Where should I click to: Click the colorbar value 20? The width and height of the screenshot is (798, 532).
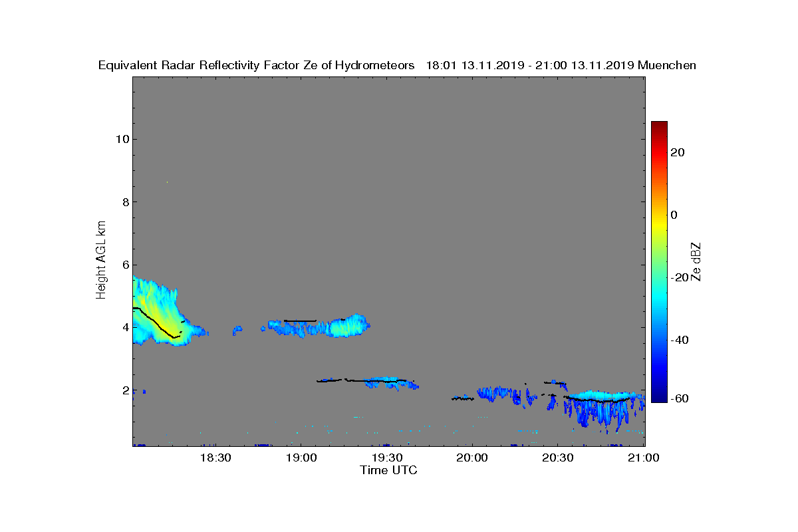click(678, 152)
